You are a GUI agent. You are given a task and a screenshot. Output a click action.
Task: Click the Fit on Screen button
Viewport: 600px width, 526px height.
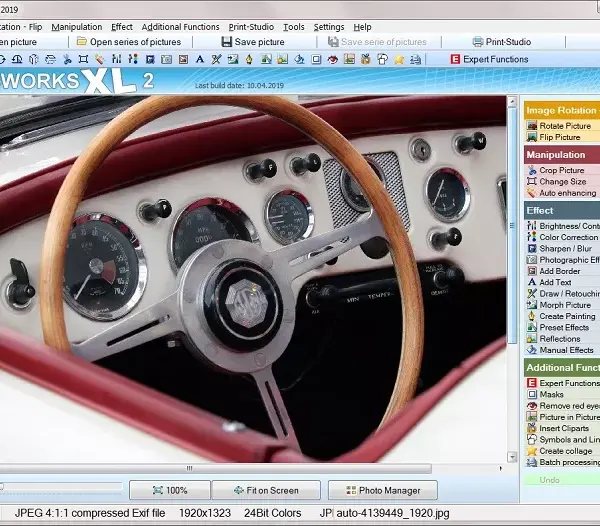click(x=266, y=490)
